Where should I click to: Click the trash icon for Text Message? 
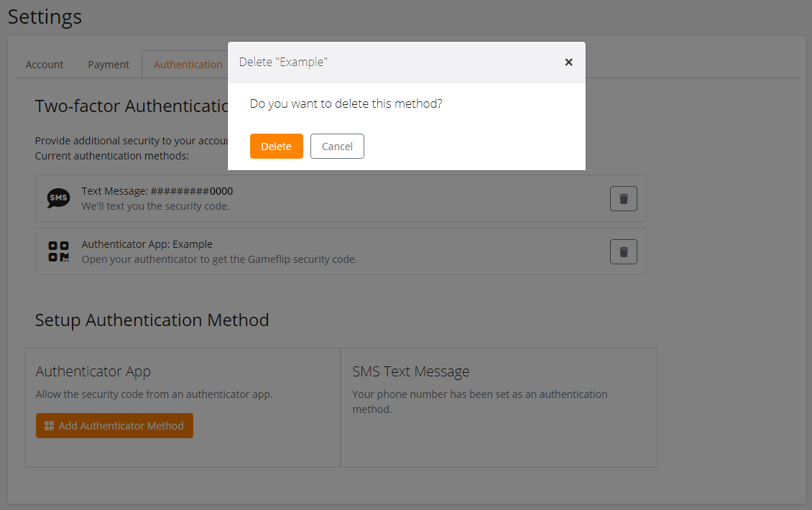tap(623, 198)
